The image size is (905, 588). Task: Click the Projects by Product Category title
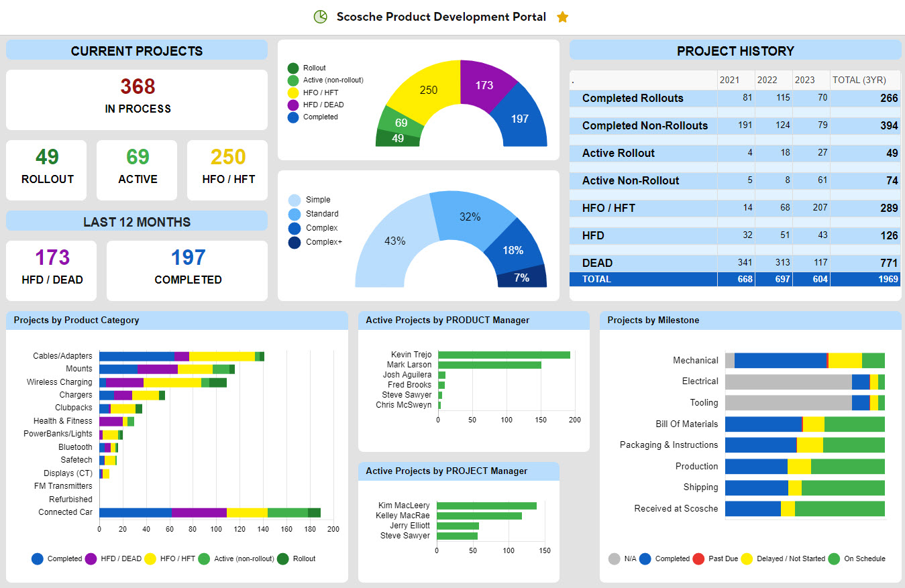[x=76, y=320]
